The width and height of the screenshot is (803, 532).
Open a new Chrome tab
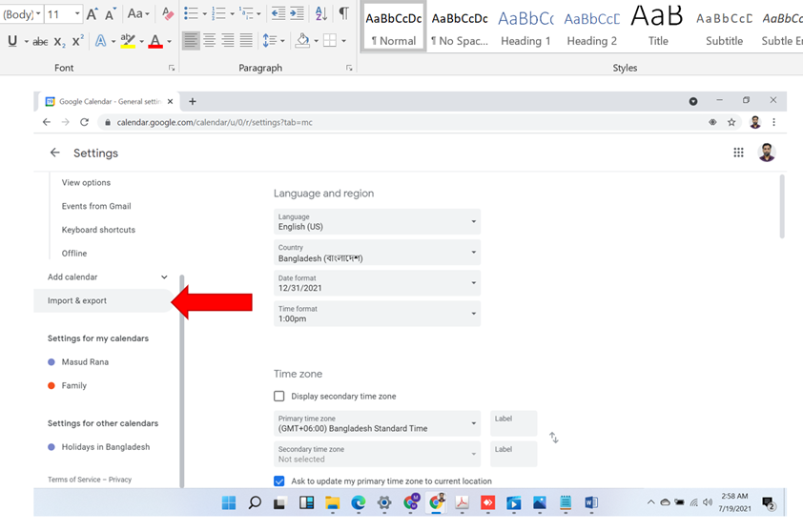click(x=192, y=101)
